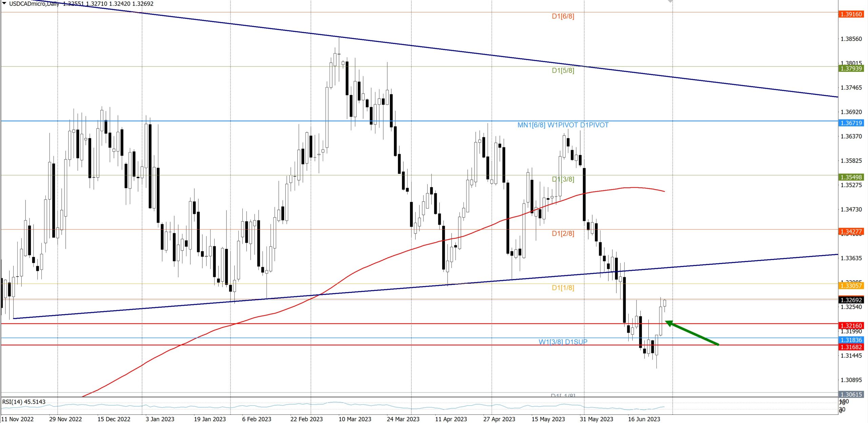Select the blue 1.36719 price tag
This screenshot has height=423, width=868.
851,123
